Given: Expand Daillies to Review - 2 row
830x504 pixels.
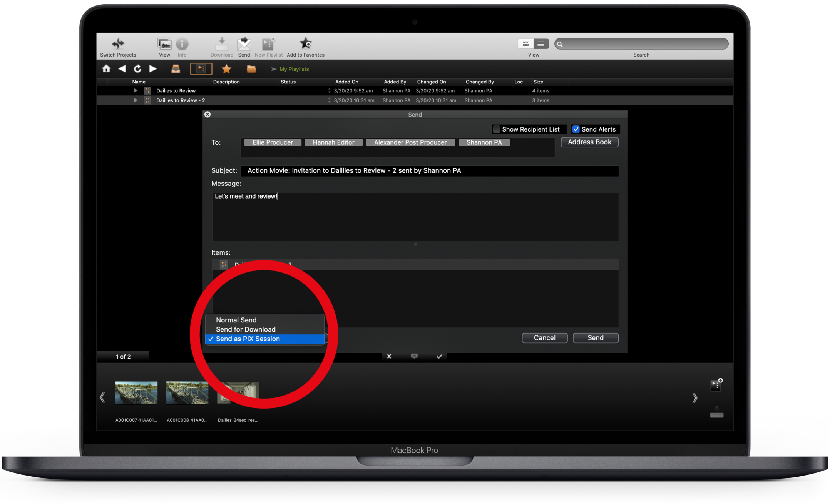Looking at the screenshot, I should (x=136, y=100).
